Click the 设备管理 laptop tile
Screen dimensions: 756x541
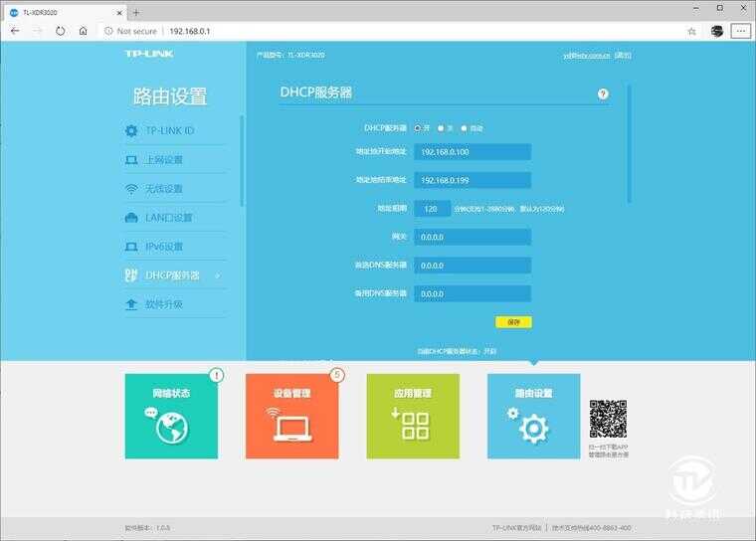point(291,417)
